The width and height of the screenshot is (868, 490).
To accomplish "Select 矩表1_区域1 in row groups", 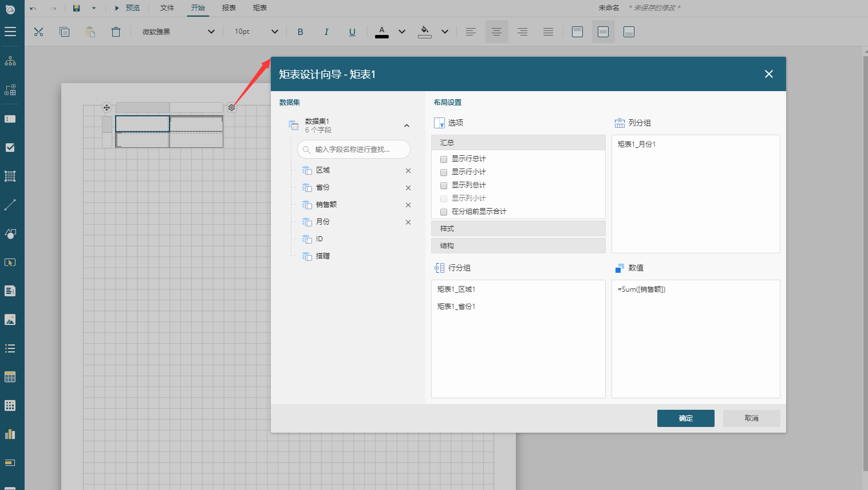I will [456, 289].
